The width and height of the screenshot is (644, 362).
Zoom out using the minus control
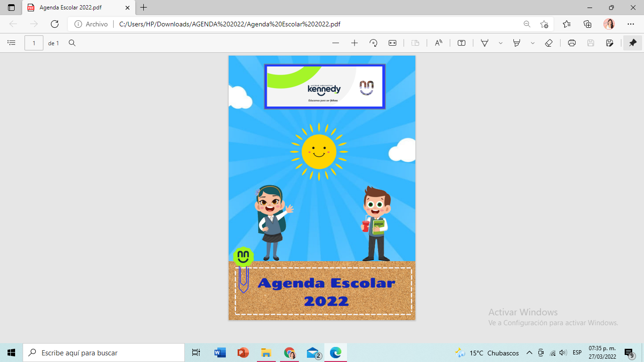(x=335, y=42)
